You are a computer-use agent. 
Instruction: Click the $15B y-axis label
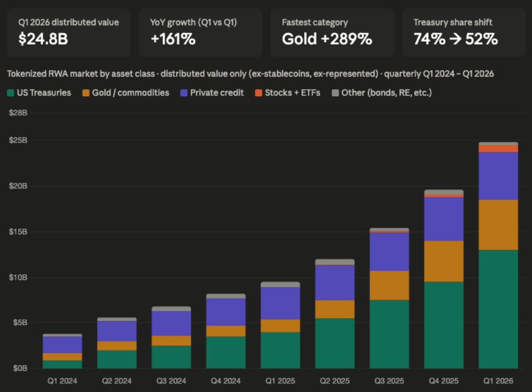18,232
